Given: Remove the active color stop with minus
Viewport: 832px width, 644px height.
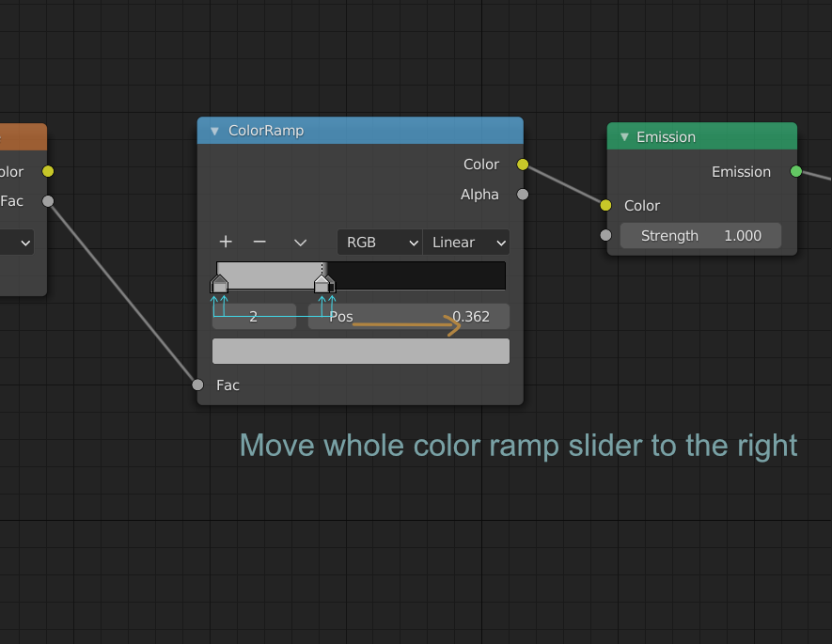Looking at the screenshot, I should (259, 242).
